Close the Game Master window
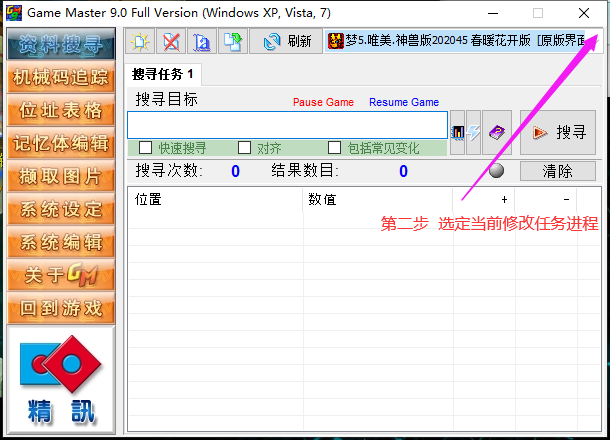 coord(584,13)
